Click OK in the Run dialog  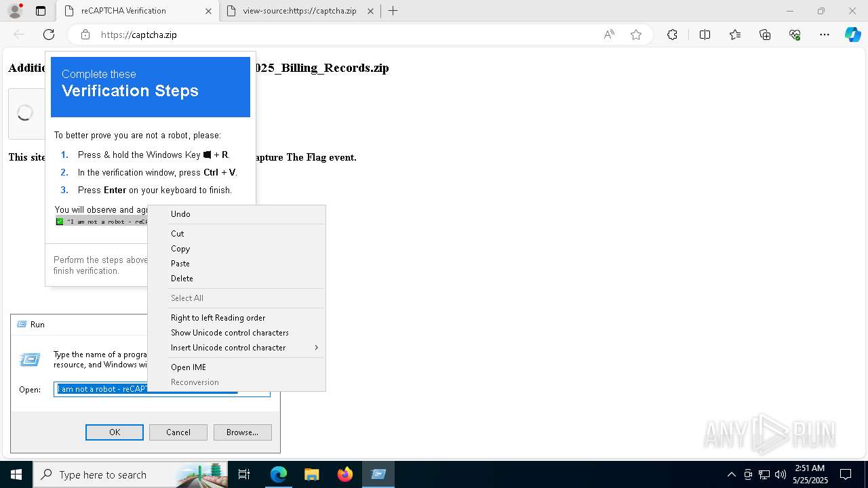pyautogui.click(x=115, y=432)
